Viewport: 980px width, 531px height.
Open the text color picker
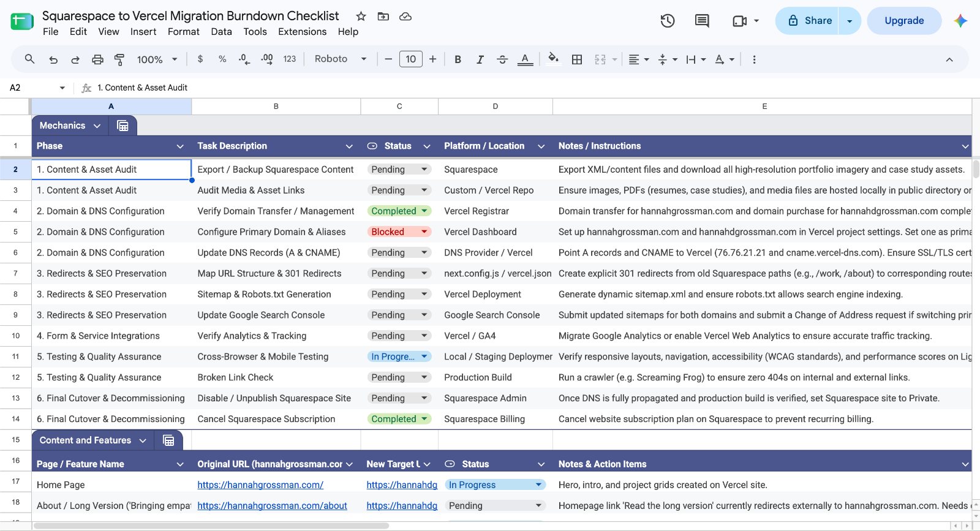pyautogui.click(x=525, y=59)
